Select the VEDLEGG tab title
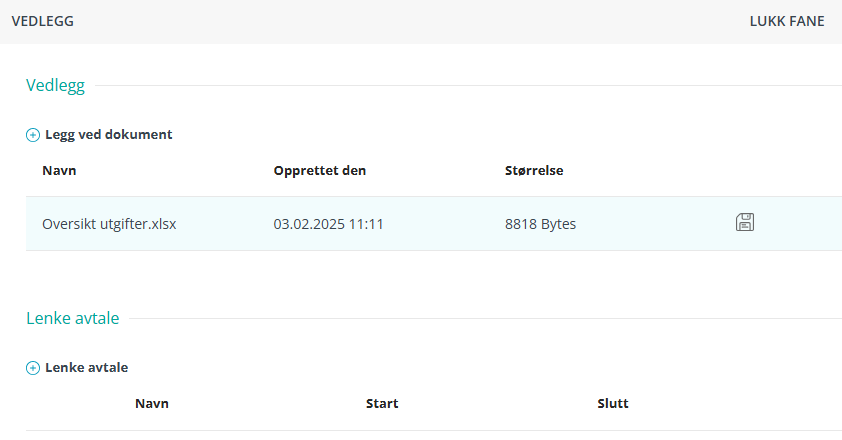This screenshot has height=440, width=842. coord(42,21)
